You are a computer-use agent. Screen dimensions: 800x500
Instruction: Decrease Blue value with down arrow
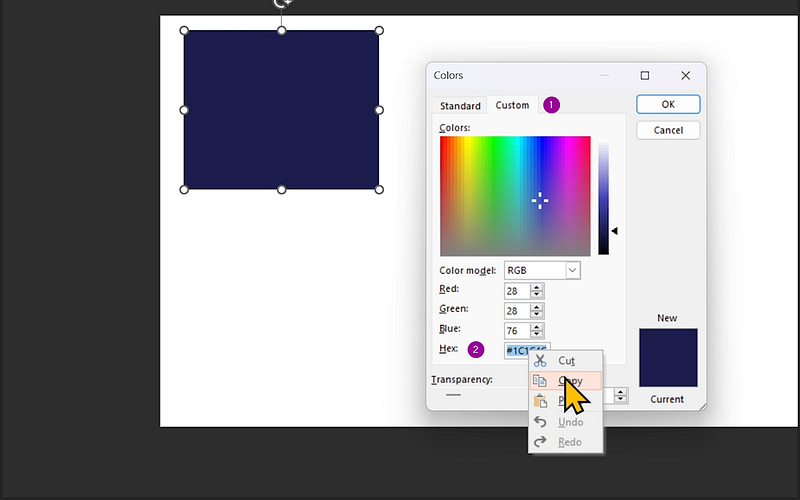(536, 334)
